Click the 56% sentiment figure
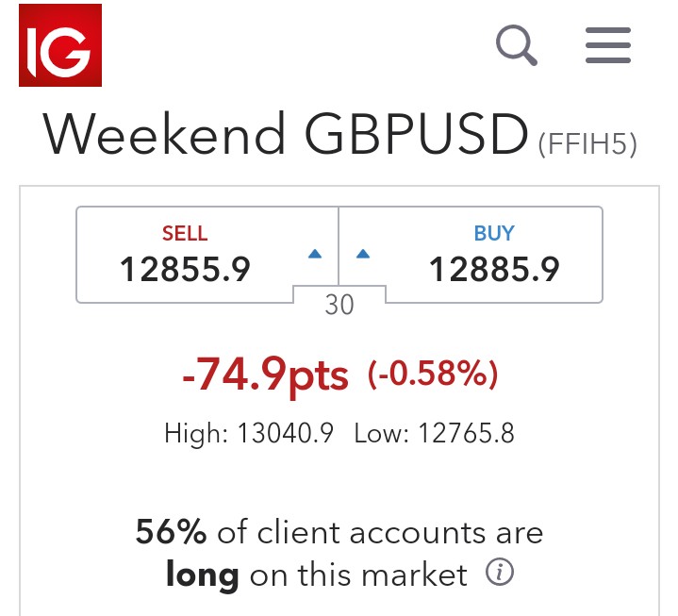This screenshot has height=616, width=678. pos(171,531)
